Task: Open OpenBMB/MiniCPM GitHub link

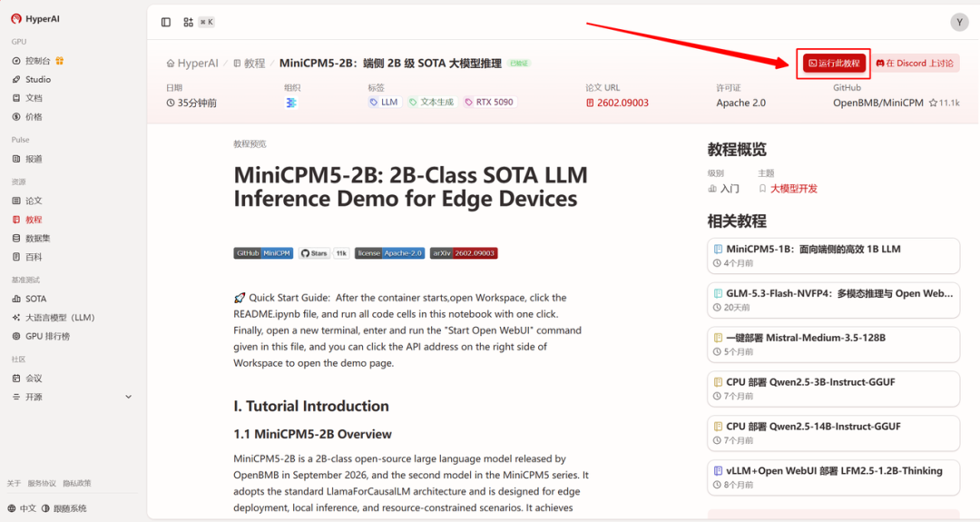Action: [x=878, y=103]
